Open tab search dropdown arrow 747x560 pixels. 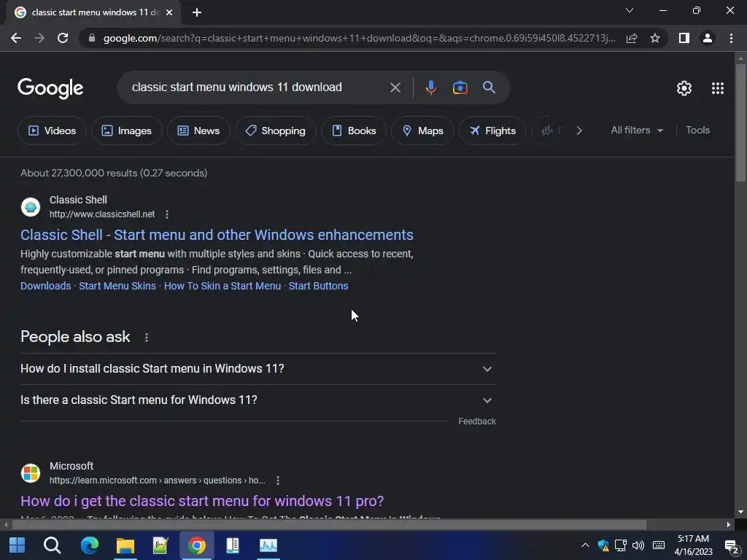tap(630, 10)
